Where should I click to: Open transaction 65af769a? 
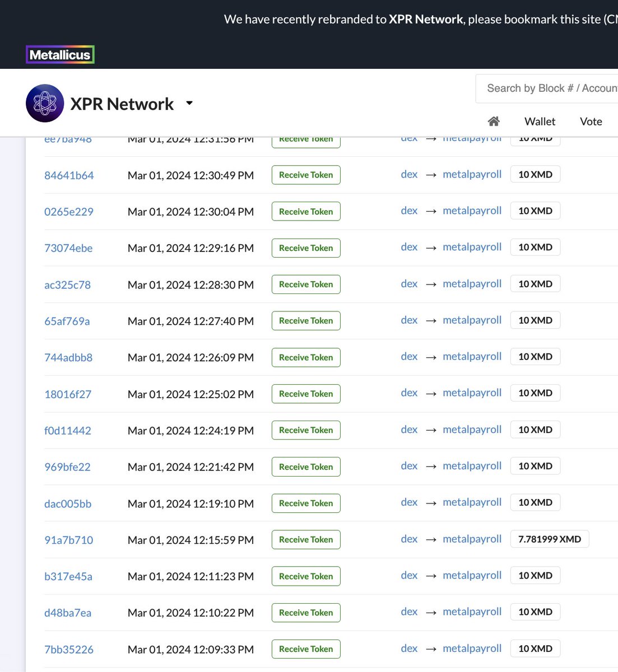67,321
